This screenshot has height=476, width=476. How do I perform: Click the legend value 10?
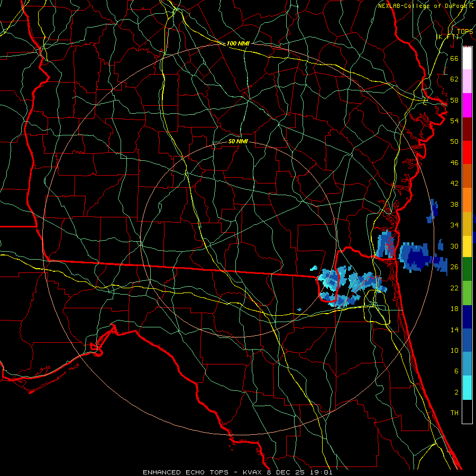454,350
